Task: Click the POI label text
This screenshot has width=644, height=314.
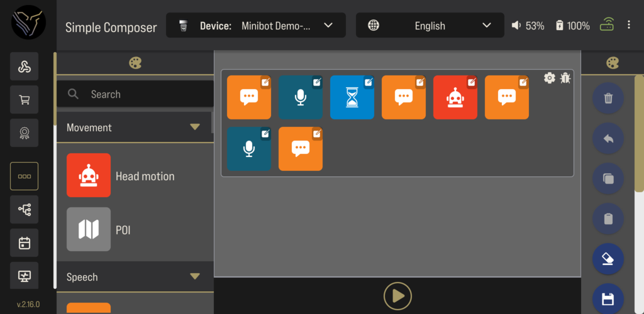Action: pos(123,230)
